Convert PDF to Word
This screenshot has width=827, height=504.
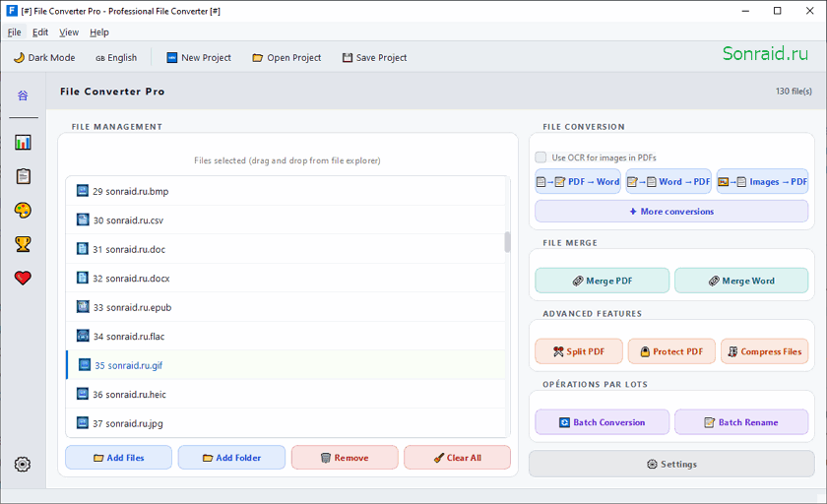click(578, 181)
